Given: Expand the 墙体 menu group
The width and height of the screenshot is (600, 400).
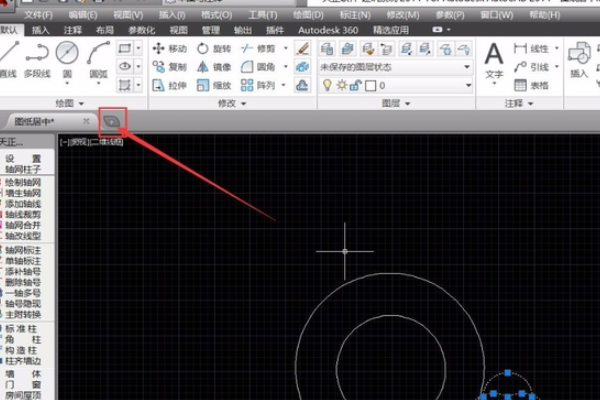Looking at the screenshot, I should (x=23, y=374).
